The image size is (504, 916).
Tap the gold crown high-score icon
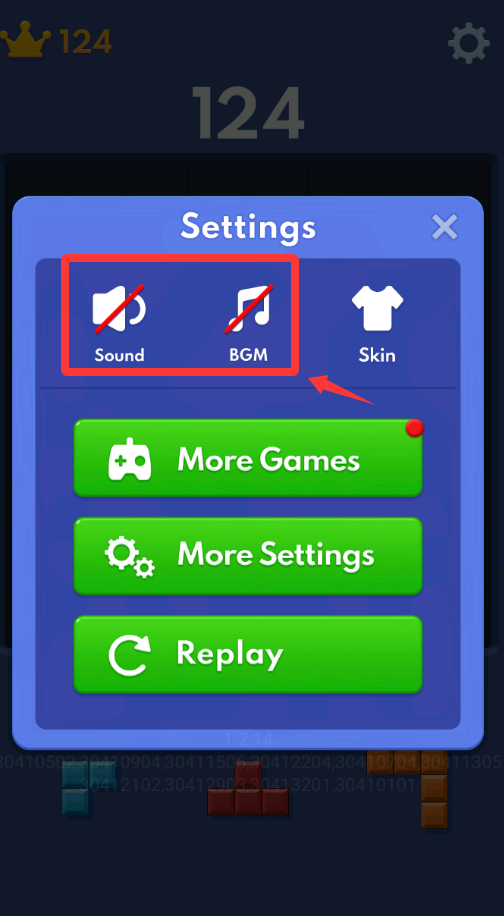25,40
